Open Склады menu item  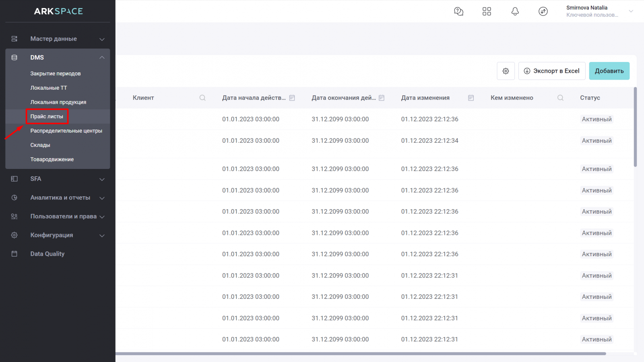click(40, 145)
